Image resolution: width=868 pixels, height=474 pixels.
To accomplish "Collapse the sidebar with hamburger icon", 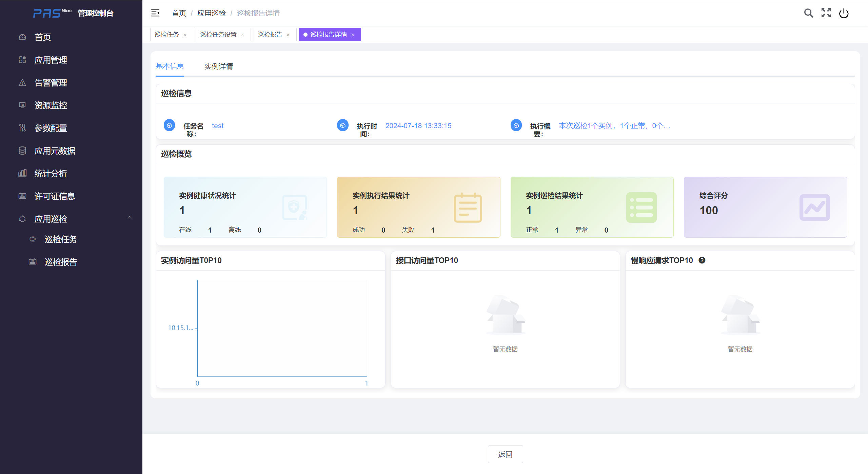I will (x=155, y=13).
